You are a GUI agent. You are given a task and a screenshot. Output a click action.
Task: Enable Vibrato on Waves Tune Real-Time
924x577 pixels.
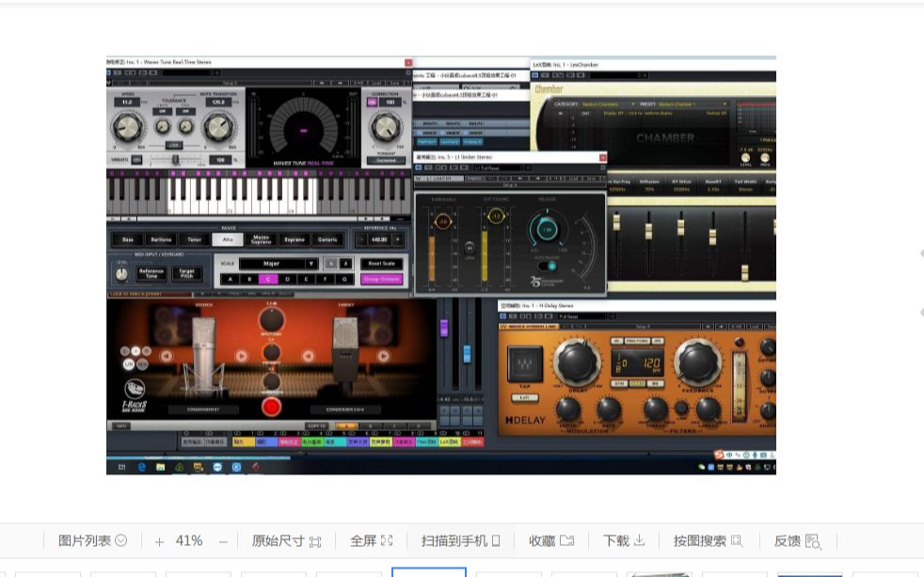click(x=136, y=159)
